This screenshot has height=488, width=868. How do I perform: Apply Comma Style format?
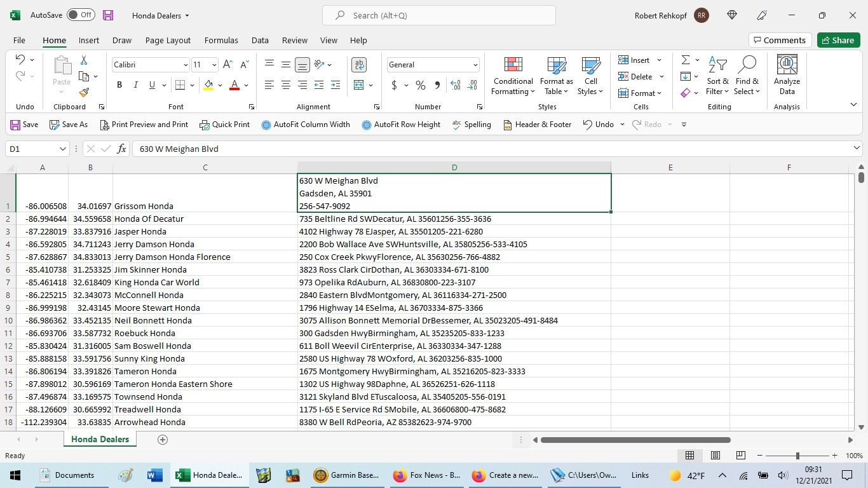coord(437,85)
